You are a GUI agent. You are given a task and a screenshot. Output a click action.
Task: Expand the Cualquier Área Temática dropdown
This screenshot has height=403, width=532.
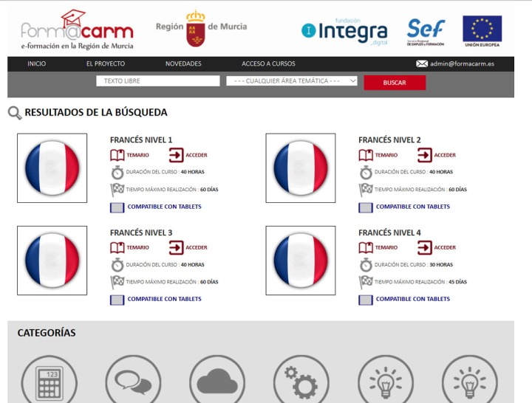[x=292, y=81]
